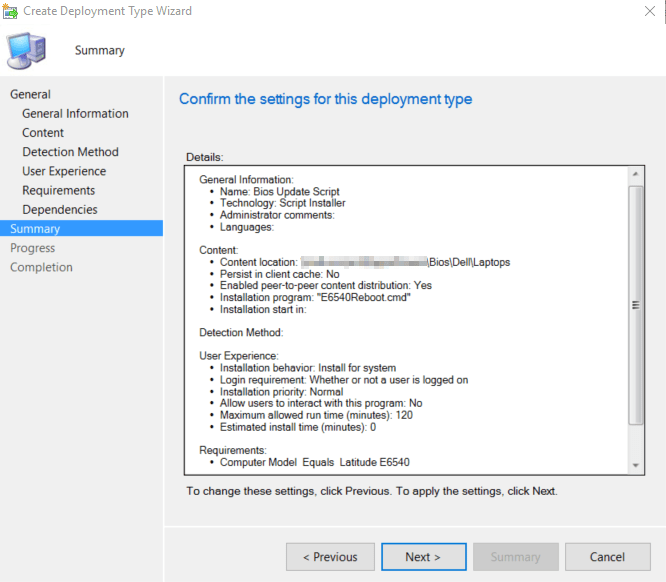Click the 'Languages:' line
666x582 pixels.
247,227
